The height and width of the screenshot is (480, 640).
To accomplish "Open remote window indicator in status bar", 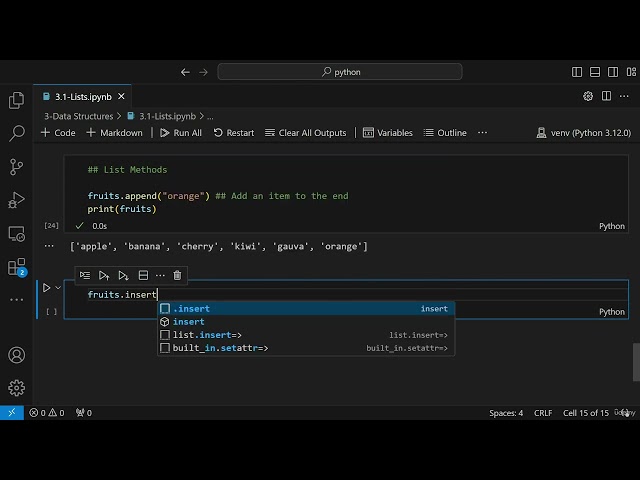I will point(12,413).
